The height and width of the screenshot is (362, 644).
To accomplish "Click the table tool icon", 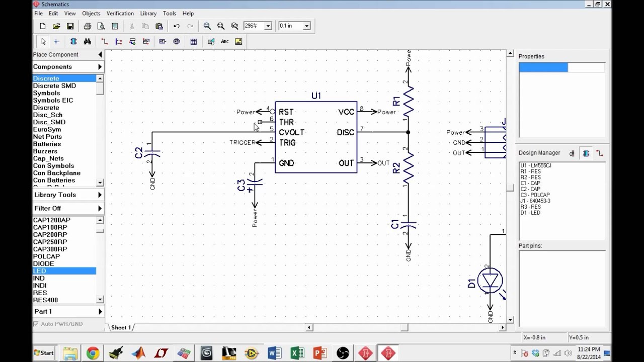I will (194, 42).
